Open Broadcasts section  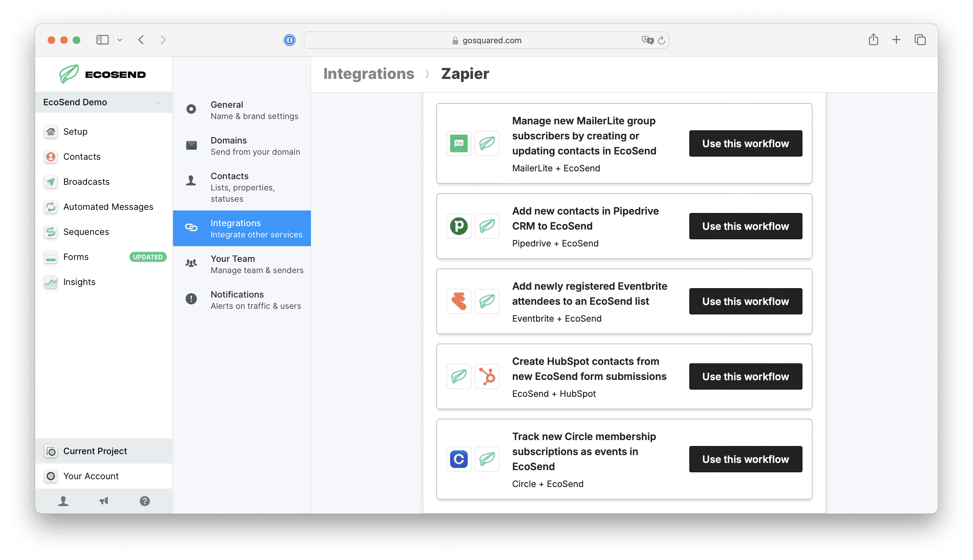(103, 182)
